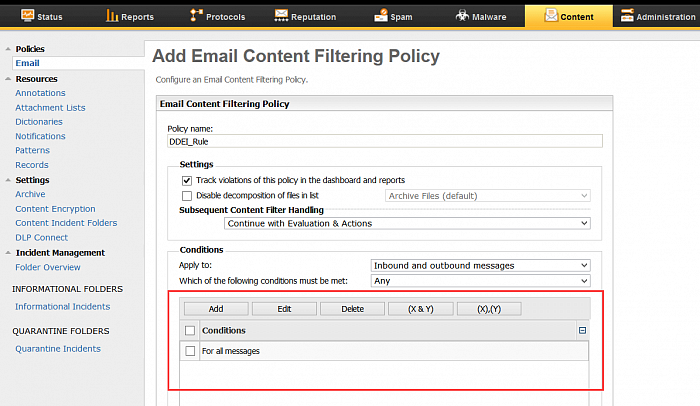Collapse the Policies sidebar section
The image size is (700, 406).
click(8, 49)
